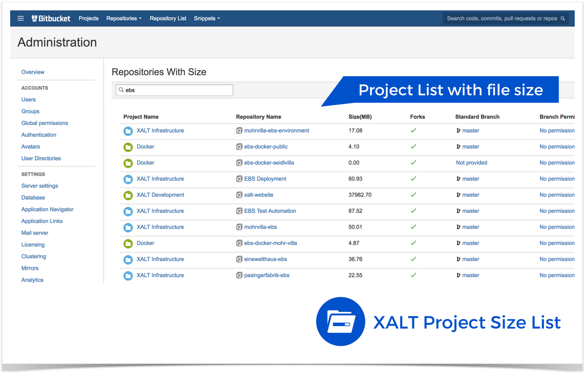Open ebs-docker-mohr-villa repository link
Screen dimensions: 588x375
(x=270, y=243)
